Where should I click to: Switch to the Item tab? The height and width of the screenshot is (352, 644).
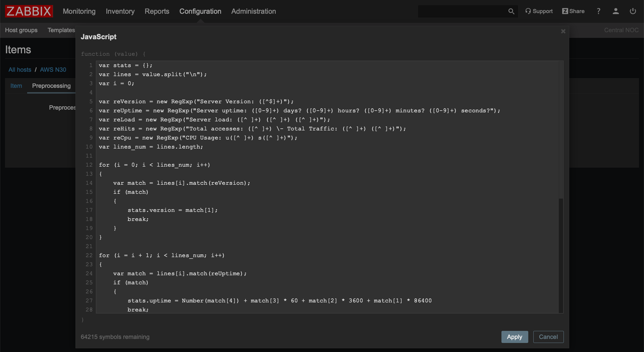[x=16, y=86]
